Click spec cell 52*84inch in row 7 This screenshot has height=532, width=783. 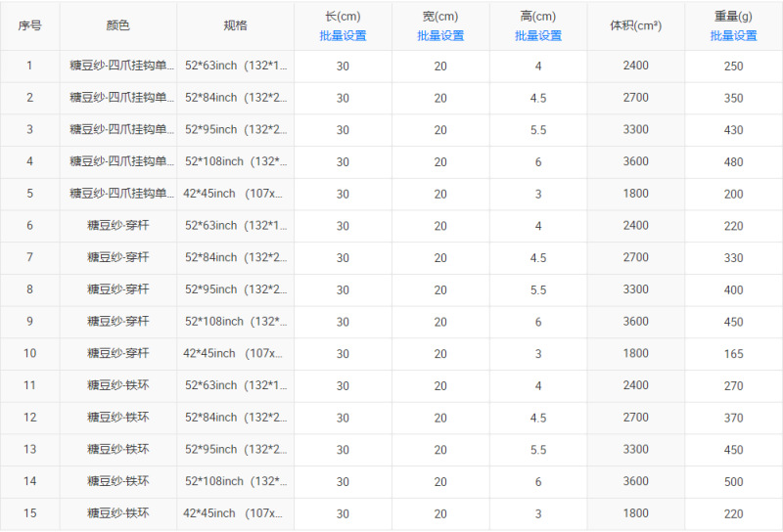(x=236, y=257)
